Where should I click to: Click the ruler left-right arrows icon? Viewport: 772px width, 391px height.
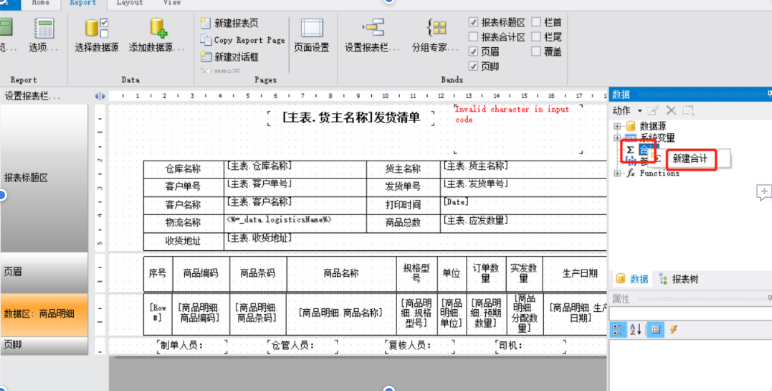(x=100, y=96)
